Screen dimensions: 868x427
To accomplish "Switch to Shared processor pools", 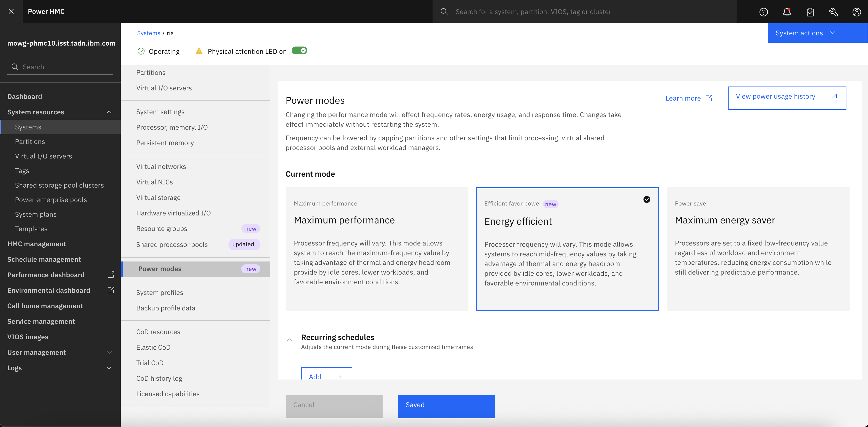I will tap(172, 245).
